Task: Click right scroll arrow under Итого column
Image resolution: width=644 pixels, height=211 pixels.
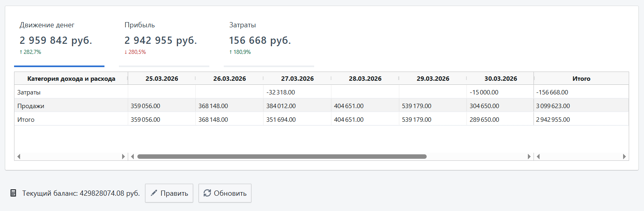Action: [x=624, y=156]
